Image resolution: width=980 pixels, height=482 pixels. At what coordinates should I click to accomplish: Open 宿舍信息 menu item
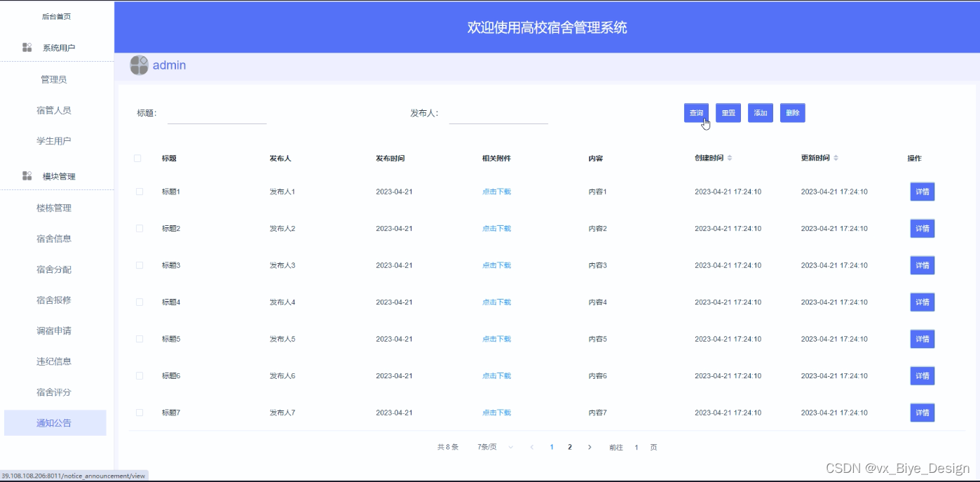54,239
